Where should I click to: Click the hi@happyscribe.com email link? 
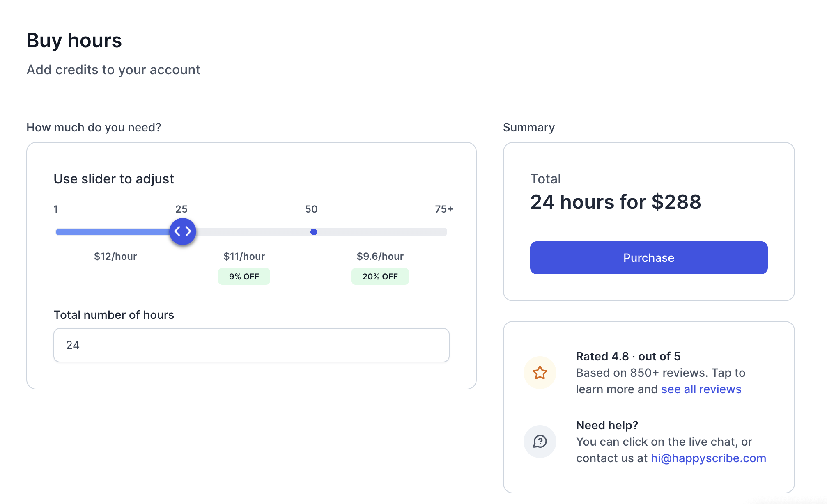pos(708,458)
